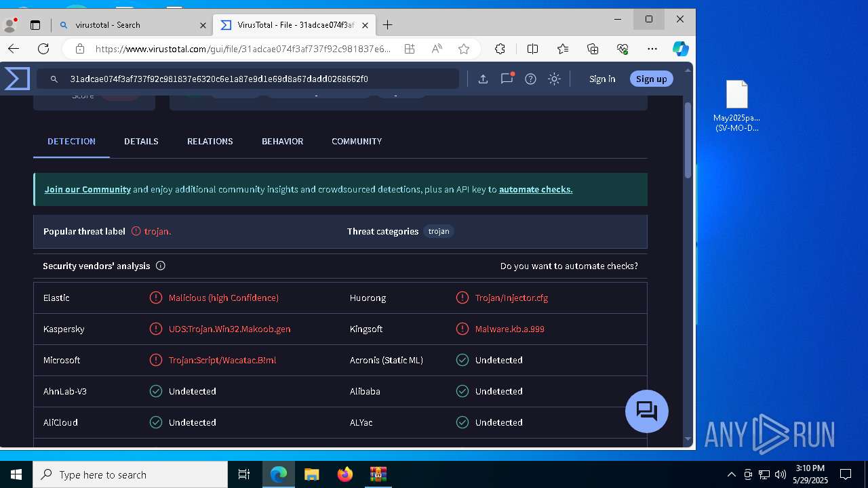Screen dimensions: 868x488
Task: Click the warning icon beside trojan. label
Action: [136, 231]
